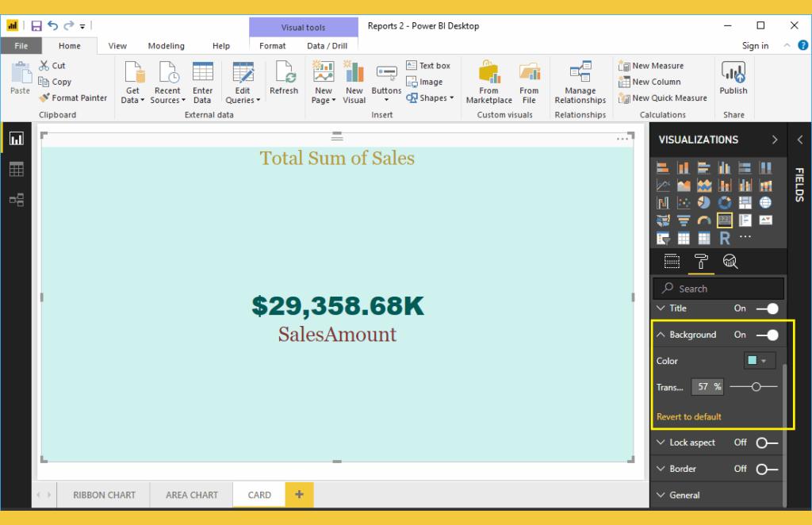Image resolution: width=812 pixels, height=525 pixels.
Task: Open the Data / Drill ribbon tab
Action: 327,45
